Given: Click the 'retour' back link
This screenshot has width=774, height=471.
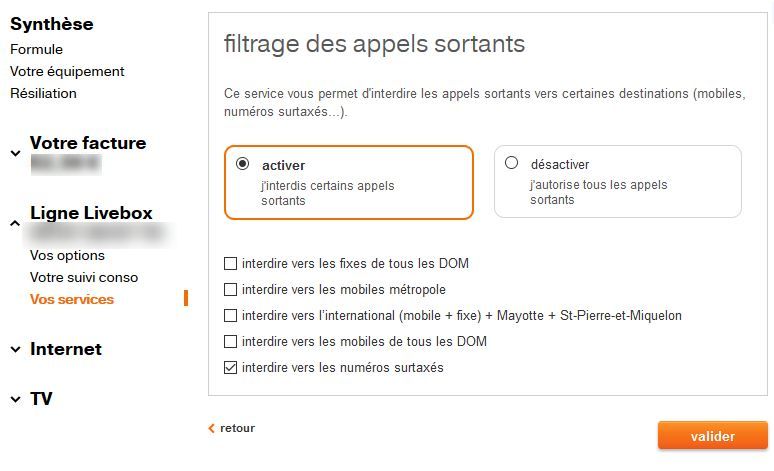Looking at the screenshot, I should [x=237, y=428].
